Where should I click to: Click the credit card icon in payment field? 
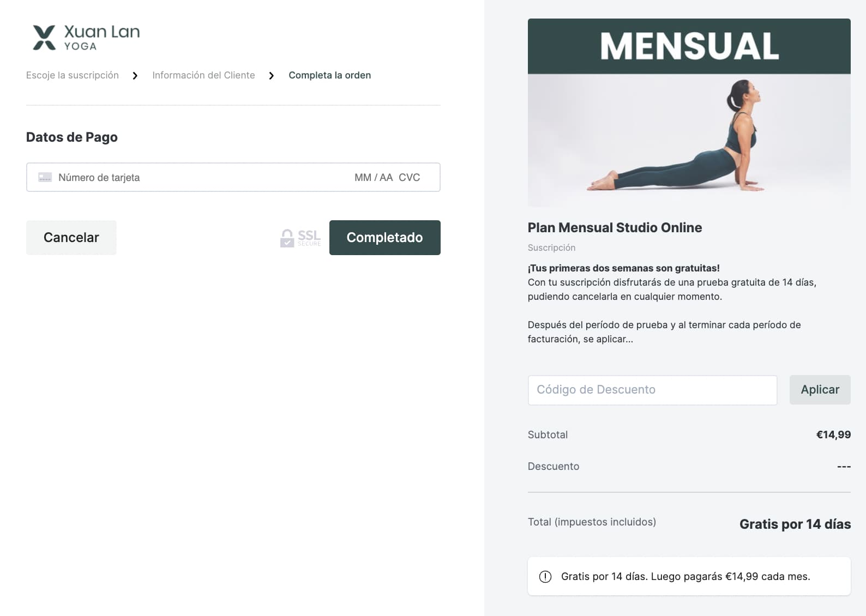pyautogui.click(x=45, y=177)
